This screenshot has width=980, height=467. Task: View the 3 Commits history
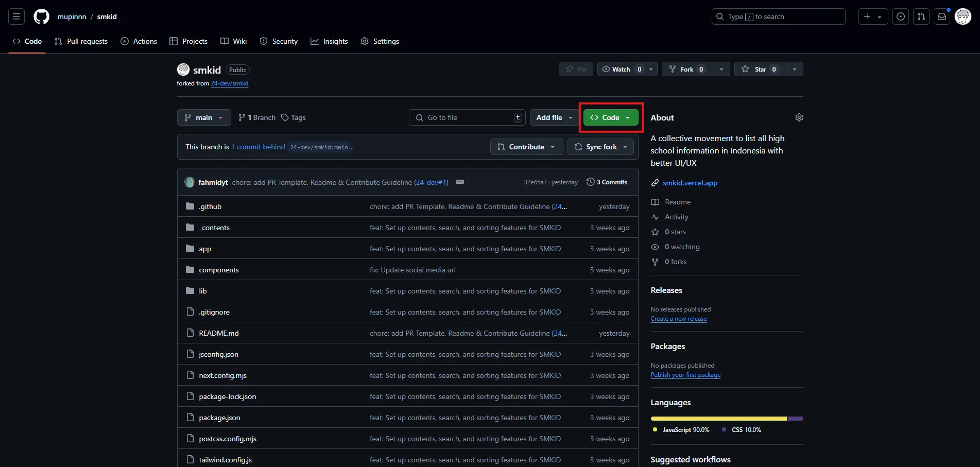(607, 182)
